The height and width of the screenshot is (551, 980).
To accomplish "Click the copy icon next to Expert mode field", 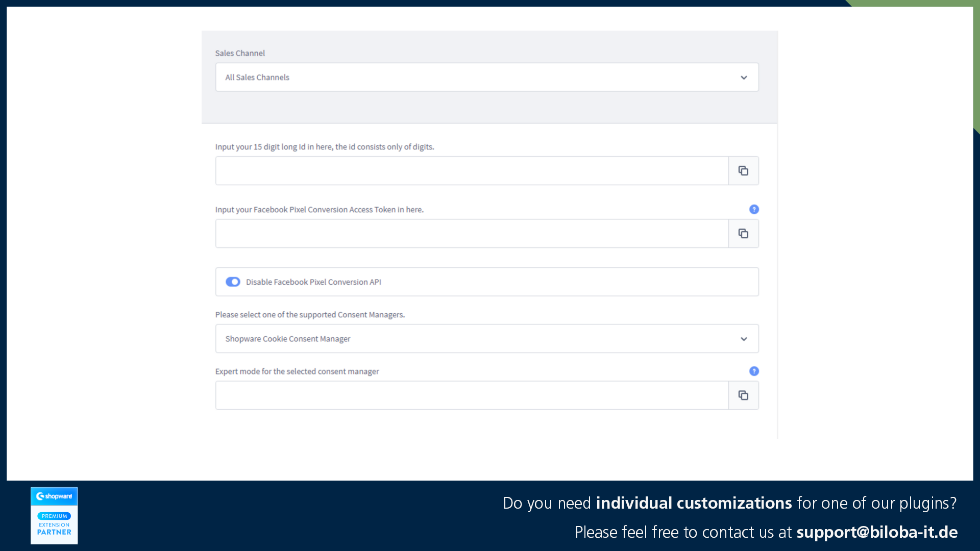I will (743, 395).
